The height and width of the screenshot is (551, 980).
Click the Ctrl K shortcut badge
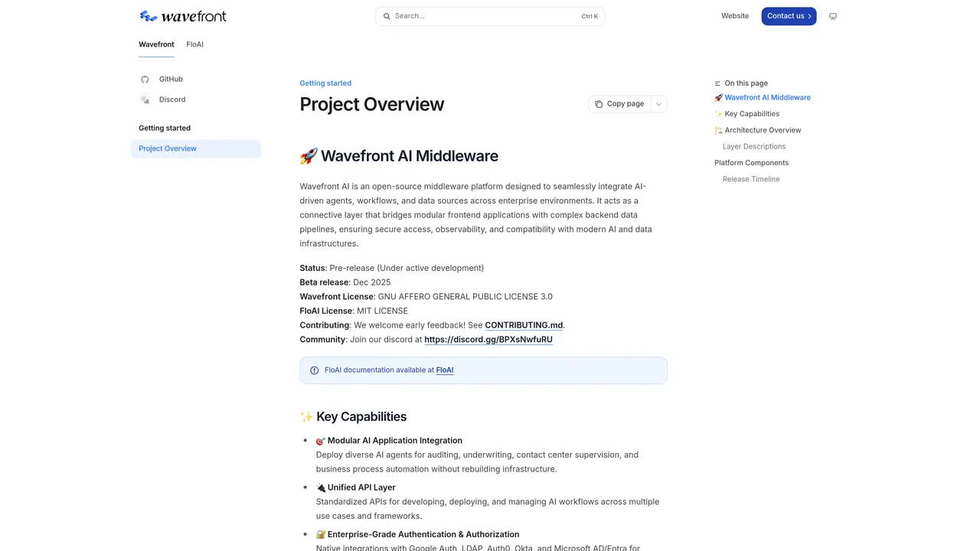point(590,16)
